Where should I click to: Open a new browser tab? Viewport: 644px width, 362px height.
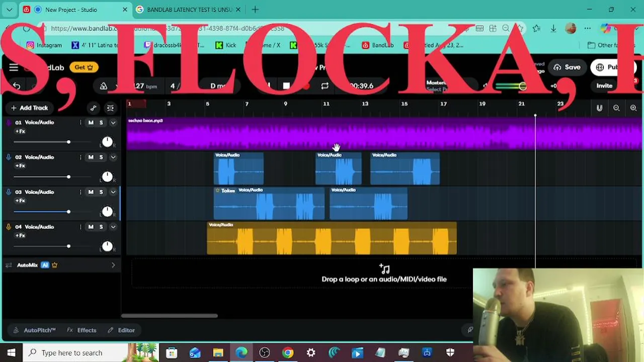(255, 10)
